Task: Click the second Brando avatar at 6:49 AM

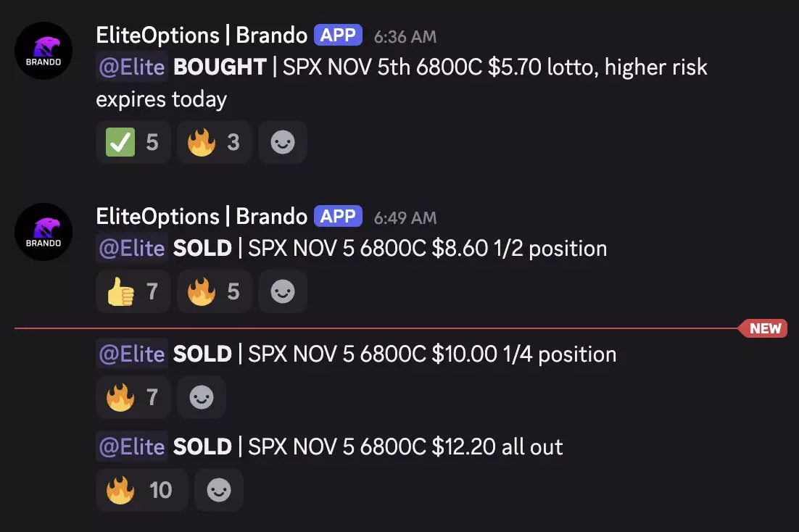Action: point(44,232)
